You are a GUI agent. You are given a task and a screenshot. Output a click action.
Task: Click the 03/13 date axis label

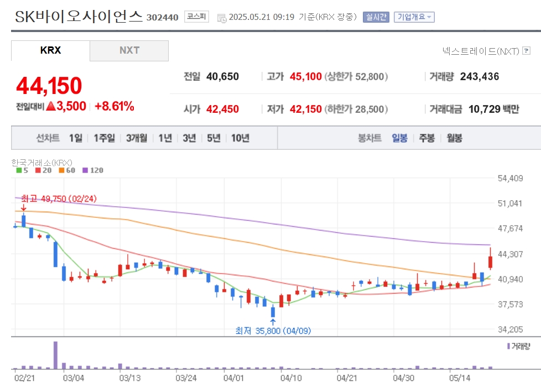click(130, 378)
